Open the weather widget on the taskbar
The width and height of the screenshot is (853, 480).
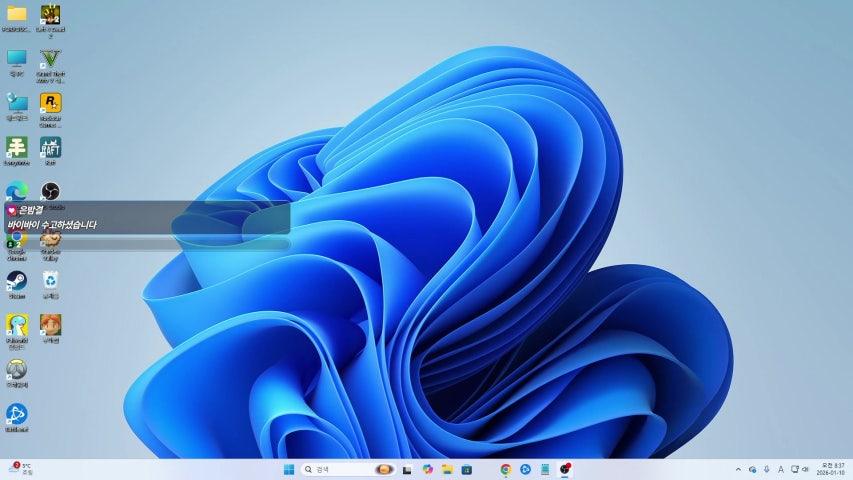pos(20,469)
